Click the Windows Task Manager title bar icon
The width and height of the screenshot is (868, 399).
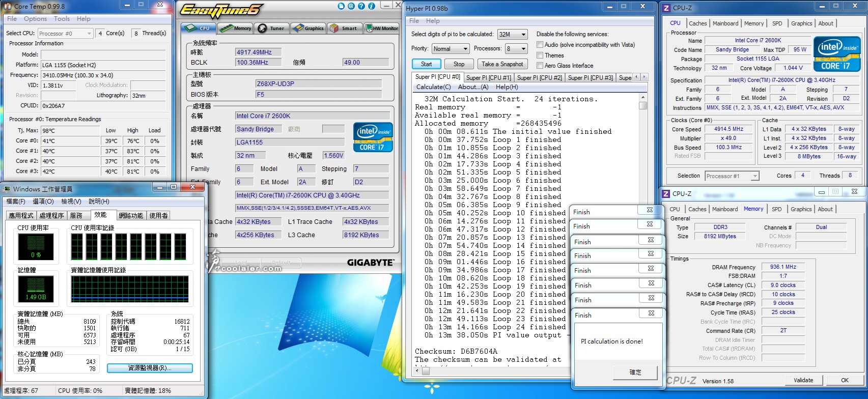coord(6,189)
